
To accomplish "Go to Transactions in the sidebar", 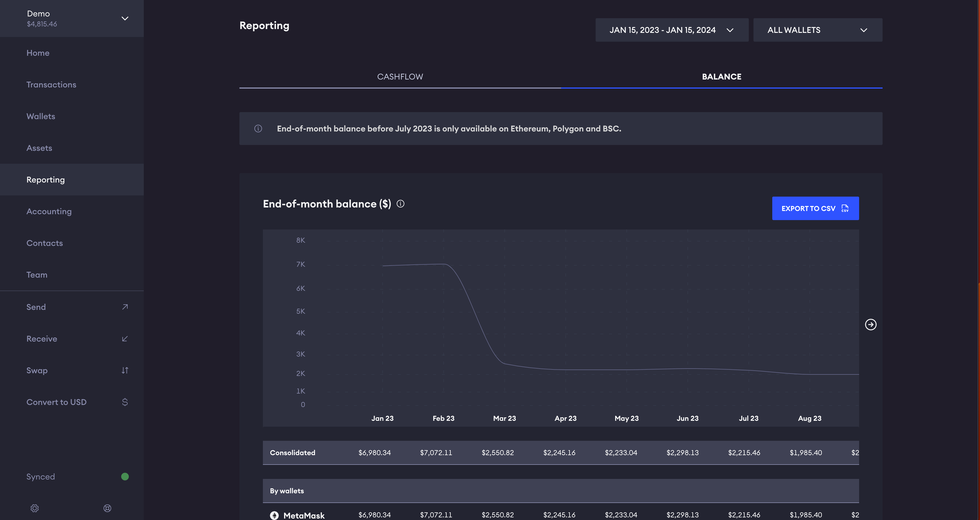I will tap(51, 85).
